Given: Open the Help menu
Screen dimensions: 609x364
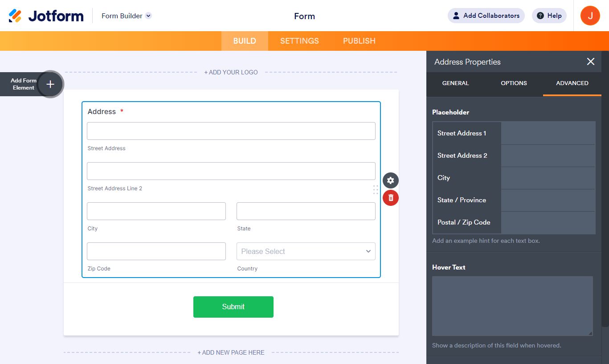Looking at the screenshot, I should [x=549, y=16].
